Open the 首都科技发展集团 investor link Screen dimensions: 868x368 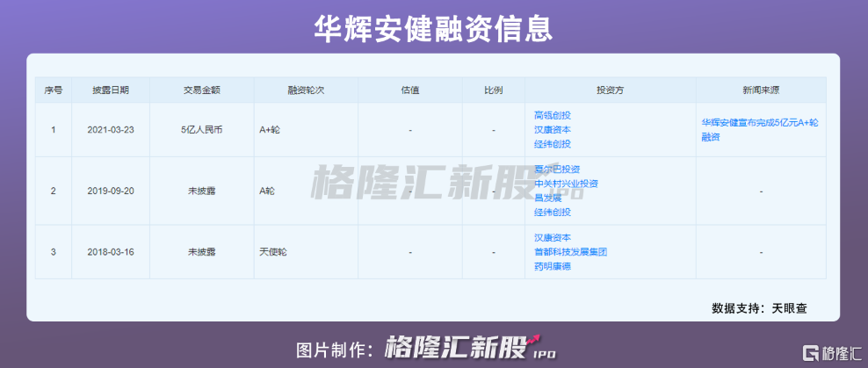tap(570, 251)
